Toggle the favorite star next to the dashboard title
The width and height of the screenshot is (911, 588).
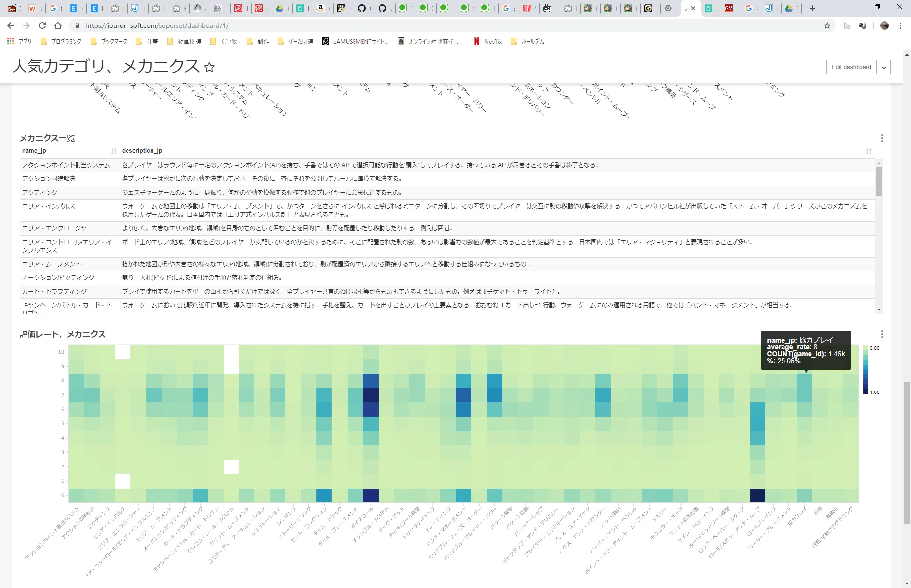209,67
